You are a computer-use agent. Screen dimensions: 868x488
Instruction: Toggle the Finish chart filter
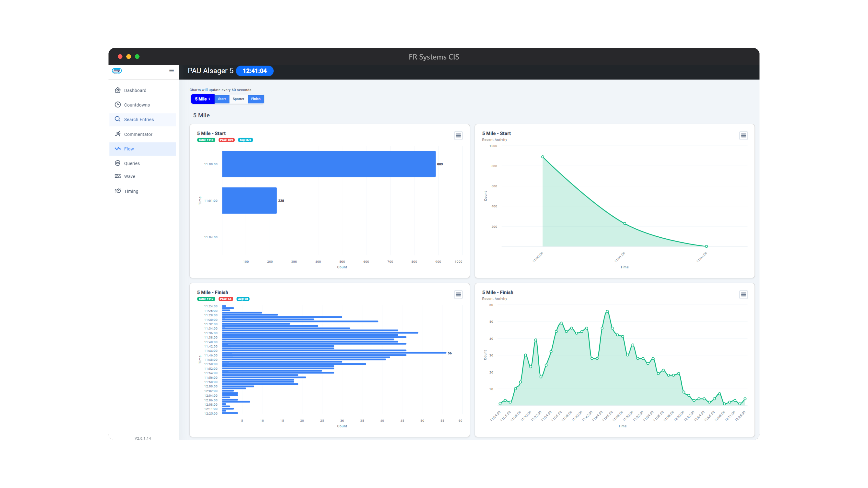click(256, 99)
